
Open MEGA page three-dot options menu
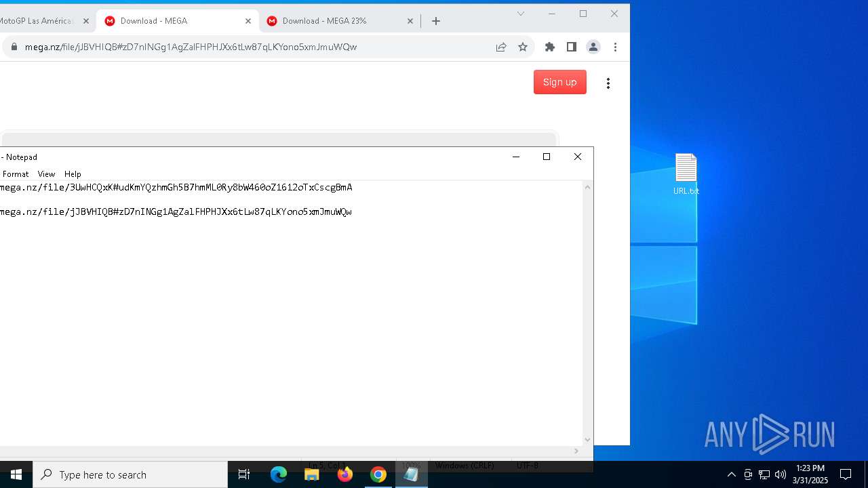tap(608, 83)
